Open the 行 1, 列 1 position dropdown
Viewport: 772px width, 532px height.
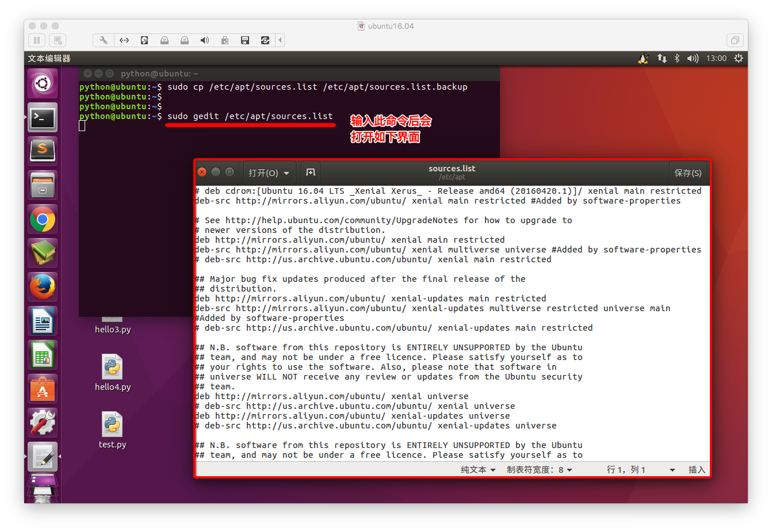pyautogui.click(x=641, y=470)
